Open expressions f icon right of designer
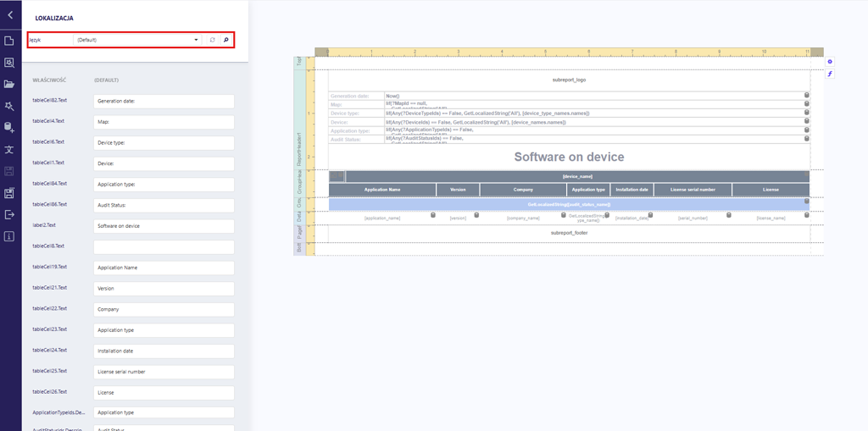Viewport: 868px width, 431px height. [829, 74]
